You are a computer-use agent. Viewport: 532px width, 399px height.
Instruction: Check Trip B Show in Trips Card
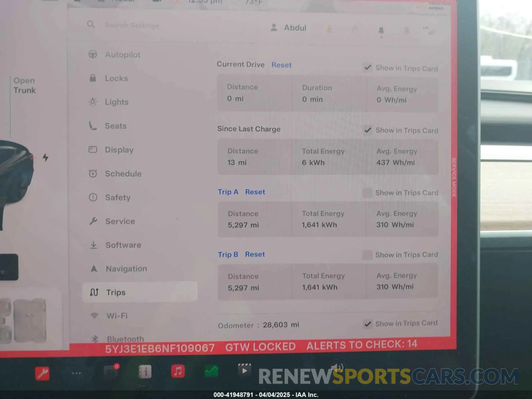click(367, 255)
